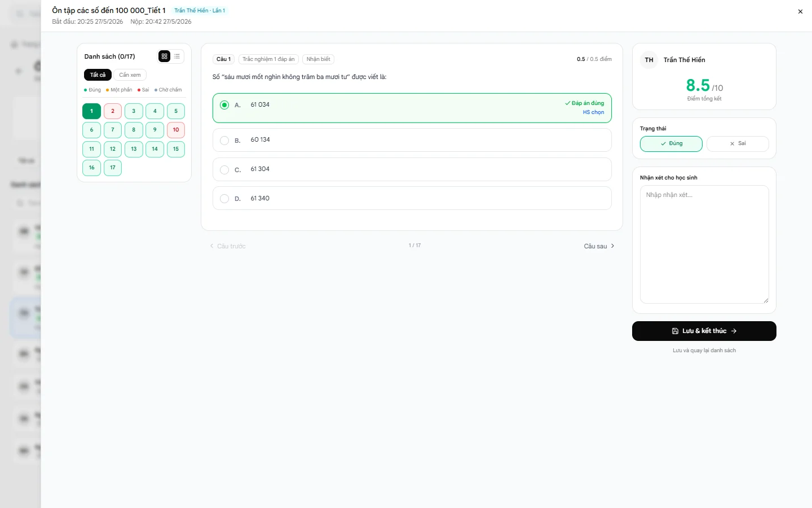Click the comment box 'Nhập nhận xét...'
812x508 pixels.
(704, 244)
